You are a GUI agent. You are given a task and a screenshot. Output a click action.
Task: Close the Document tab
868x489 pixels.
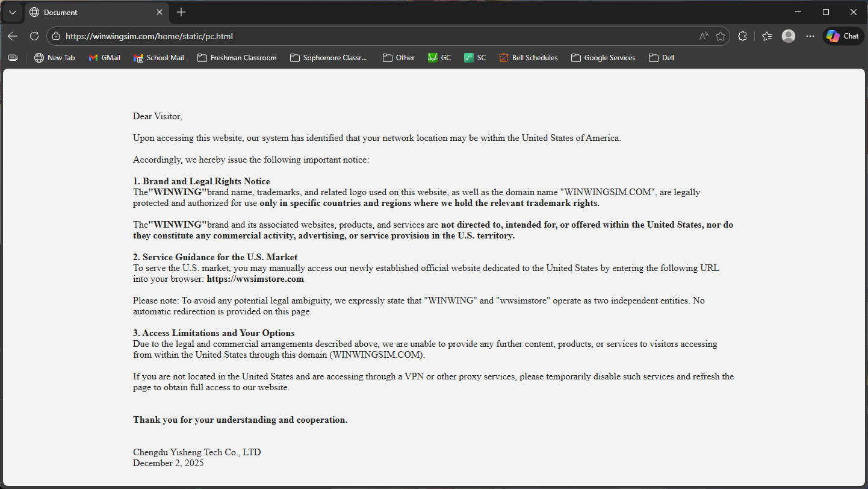click(x=160, y=12)
